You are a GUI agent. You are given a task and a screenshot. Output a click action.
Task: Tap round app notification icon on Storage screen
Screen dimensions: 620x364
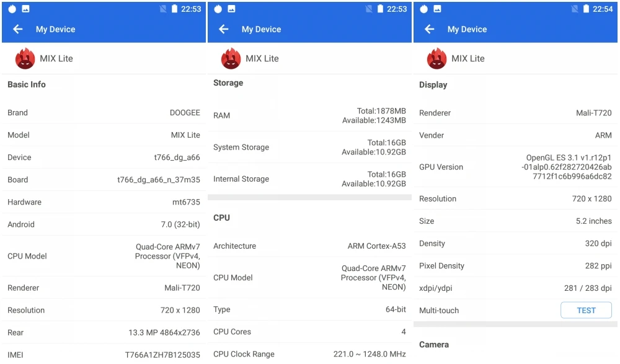(218, 9)
